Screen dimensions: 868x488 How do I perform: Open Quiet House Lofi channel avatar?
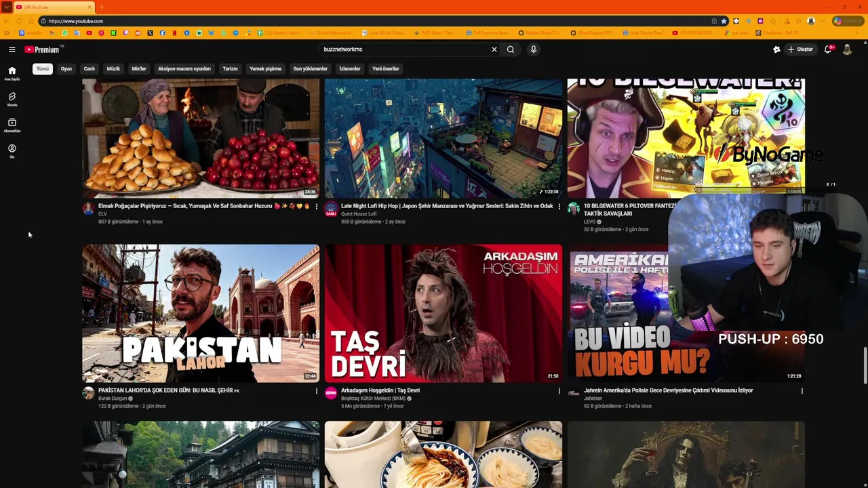point(331,209)
